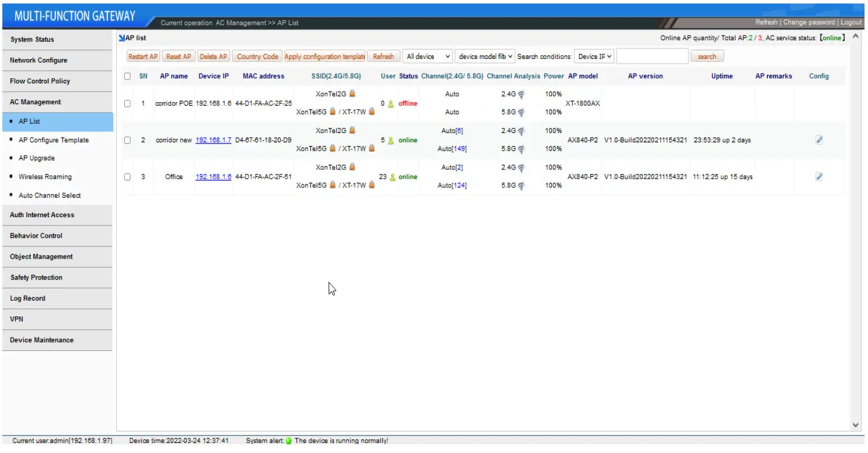
Task: Open 5.8G channel analysis for corridor POE
Action: pos(521,112)
